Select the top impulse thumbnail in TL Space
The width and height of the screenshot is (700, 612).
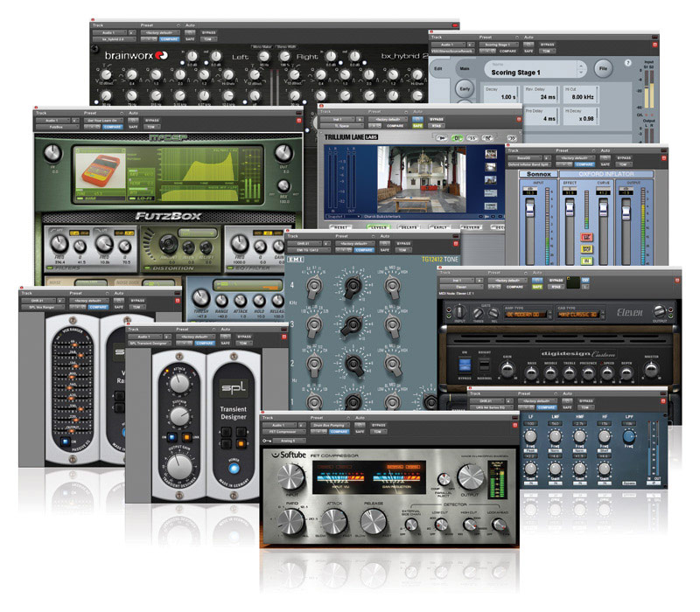[x=491, y=155]
